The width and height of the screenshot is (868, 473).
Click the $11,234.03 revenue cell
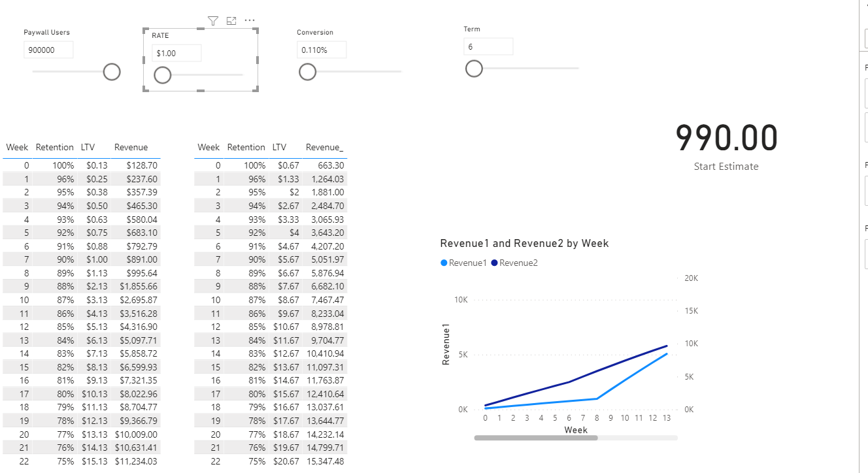click(x=137, y=461)
